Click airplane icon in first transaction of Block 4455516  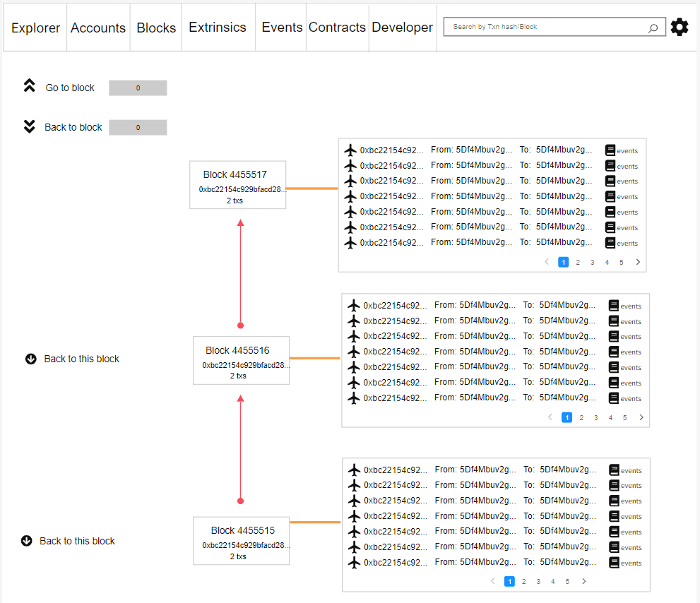tap(354, 305)
